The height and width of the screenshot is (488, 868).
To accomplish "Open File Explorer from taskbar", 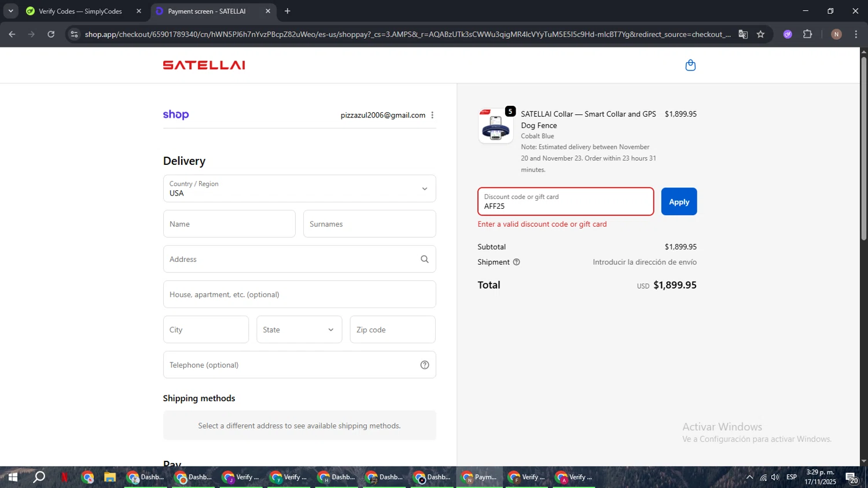I will coord(110,477).
